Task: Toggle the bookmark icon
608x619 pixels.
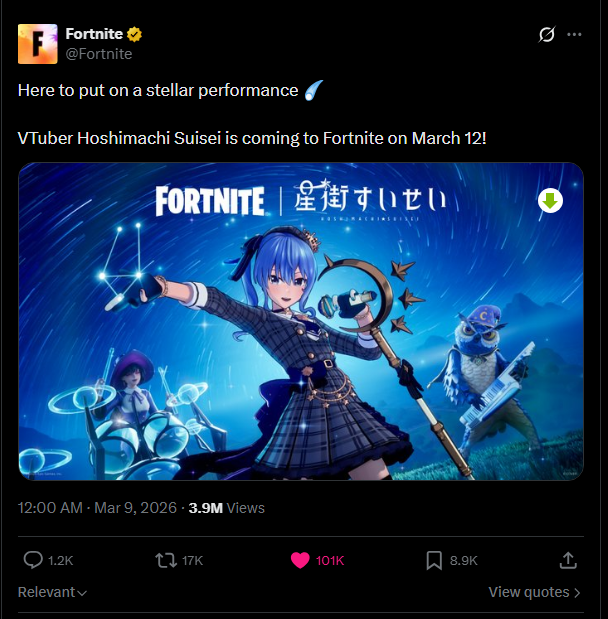Action: coord(434,560)
